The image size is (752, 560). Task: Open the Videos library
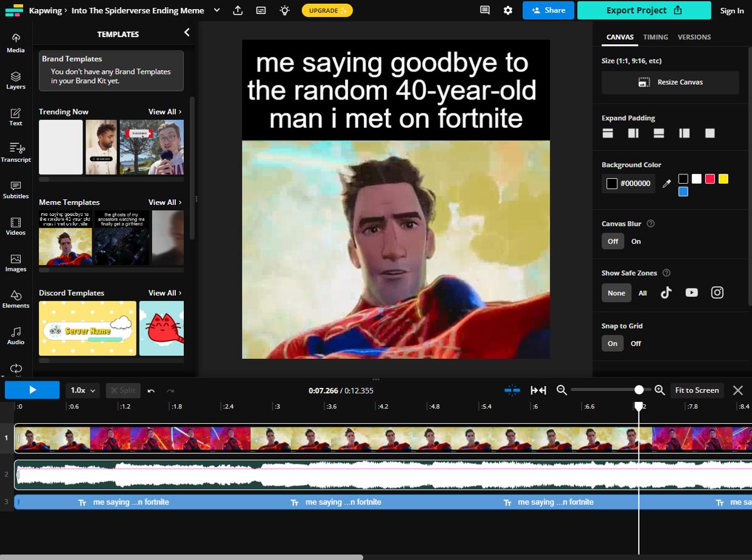click(16, 226)
